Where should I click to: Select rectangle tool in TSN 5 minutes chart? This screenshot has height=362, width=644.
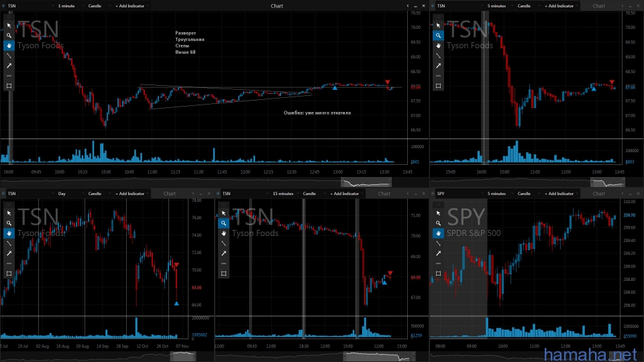438,86
